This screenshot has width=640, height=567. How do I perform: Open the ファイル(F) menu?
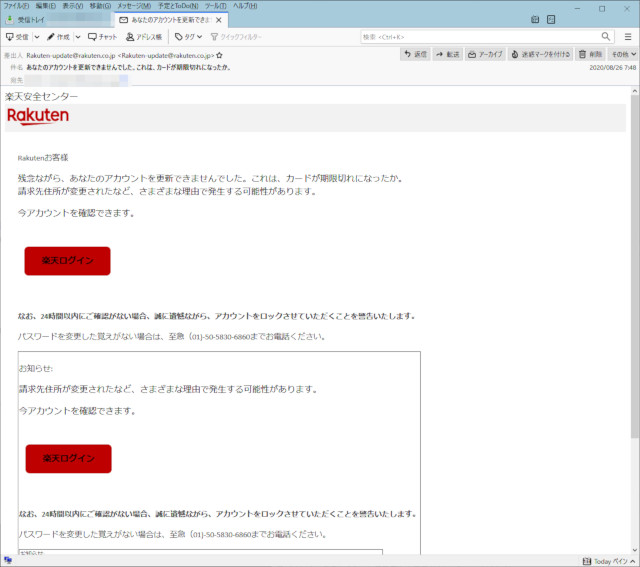[x=16, y=6]
